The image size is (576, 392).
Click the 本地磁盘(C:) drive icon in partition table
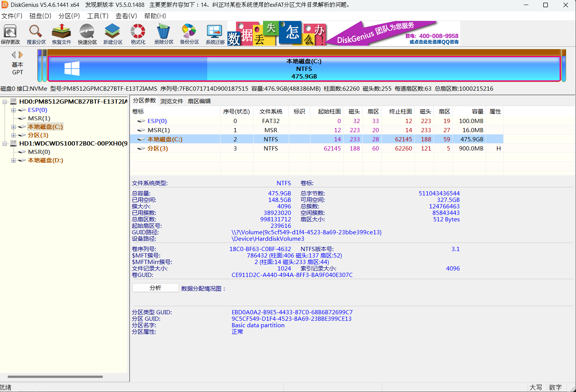pos(141,139)
